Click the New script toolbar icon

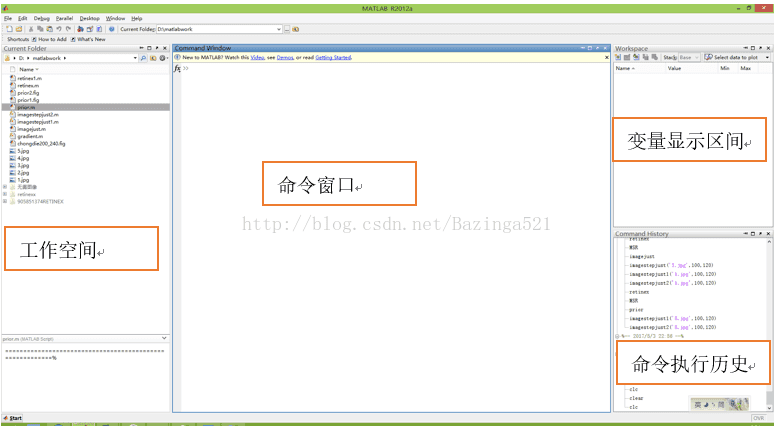coord(9,29)
